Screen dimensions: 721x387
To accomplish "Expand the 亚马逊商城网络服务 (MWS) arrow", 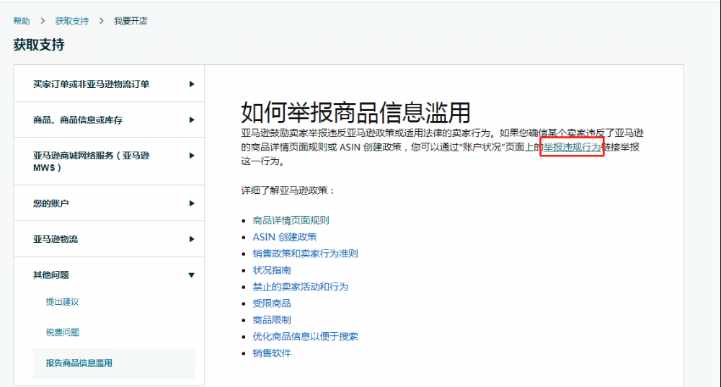I will [x=192, y=156].
